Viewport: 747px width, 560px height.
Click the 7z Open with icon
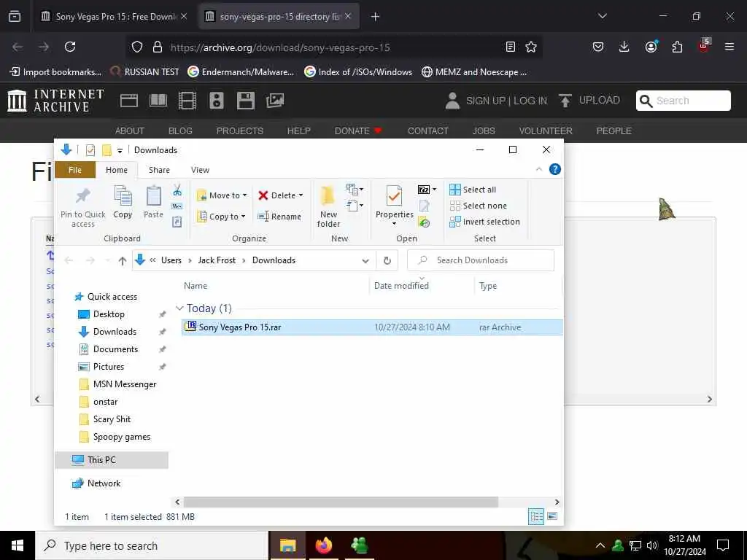click(424, 190)
